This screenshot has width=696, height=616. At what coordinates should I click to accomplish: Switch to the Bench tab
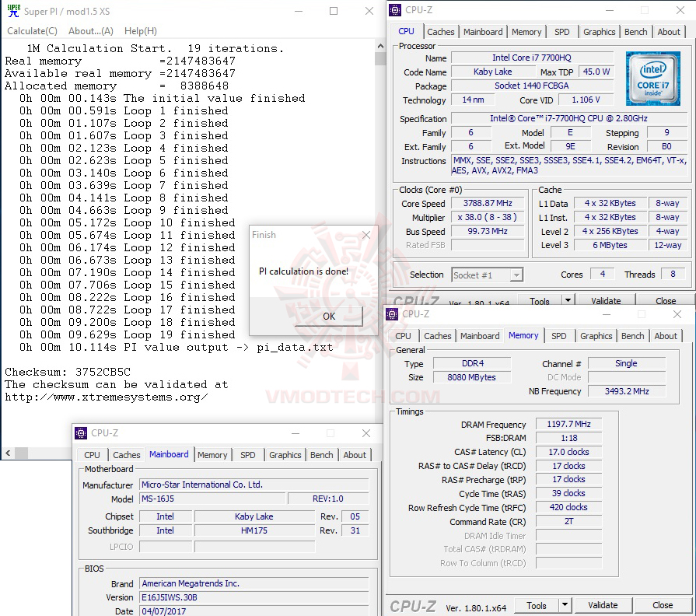click(635, 32)
